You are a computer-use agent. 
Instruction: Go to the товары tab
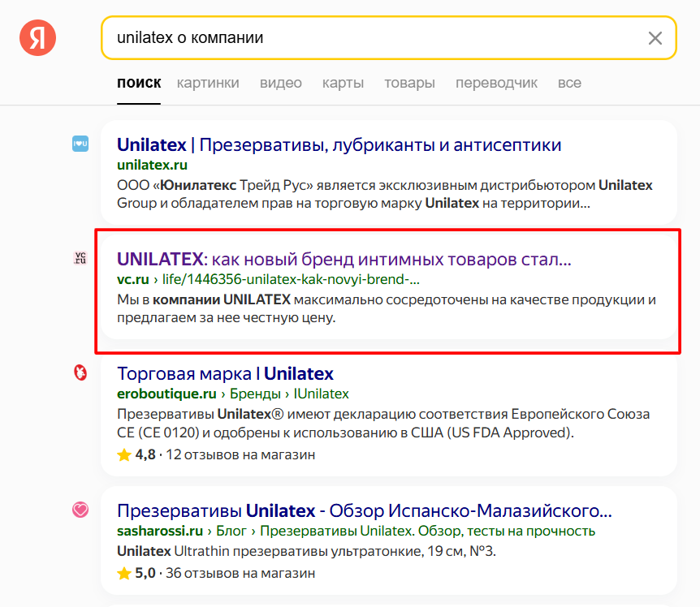pyautogui.click(x=409, y=83)
